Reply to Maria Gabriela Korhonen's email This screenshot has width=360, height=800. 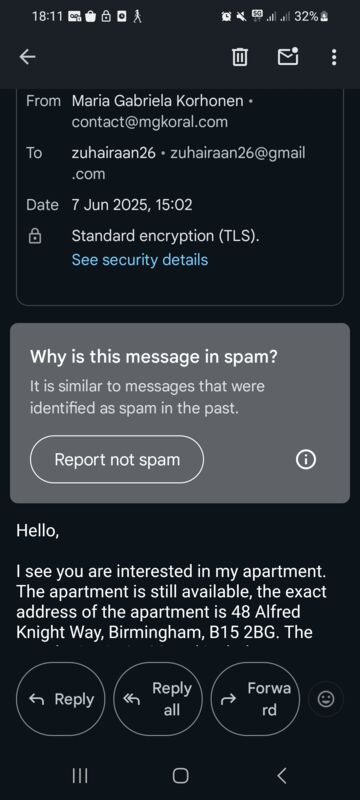tap(61, 699)
